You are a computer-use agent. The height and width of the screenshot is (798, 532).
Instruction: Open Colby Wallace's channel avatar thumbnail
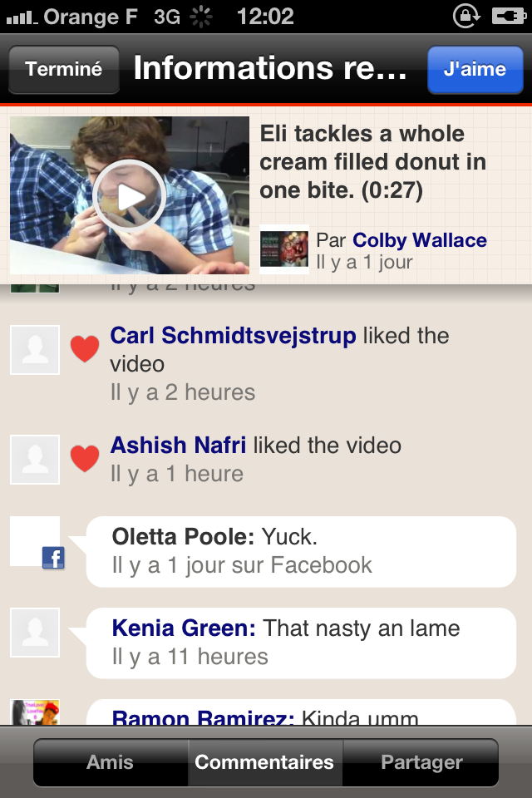coord(284,249)
